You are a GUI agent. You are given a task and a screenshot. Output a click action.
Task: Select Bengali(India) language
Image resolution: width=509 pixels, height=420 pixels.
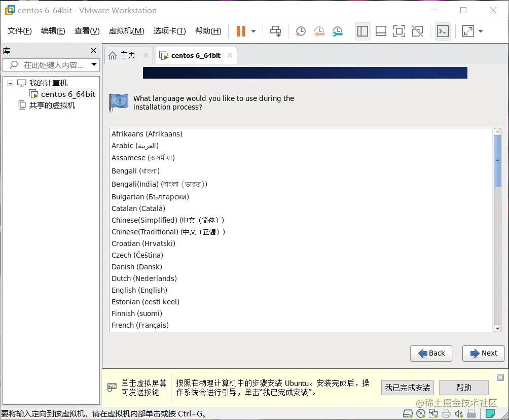[x=301, y=184]
